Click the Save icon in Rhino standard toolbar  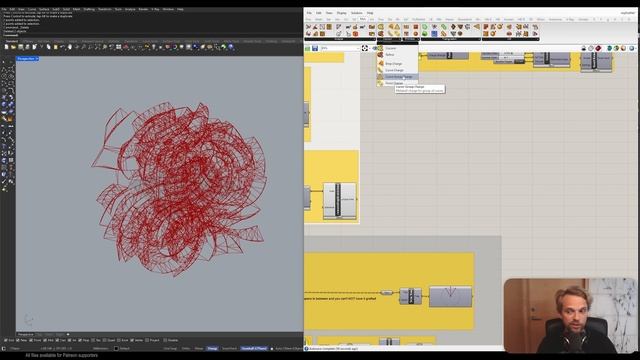[20, 47]
